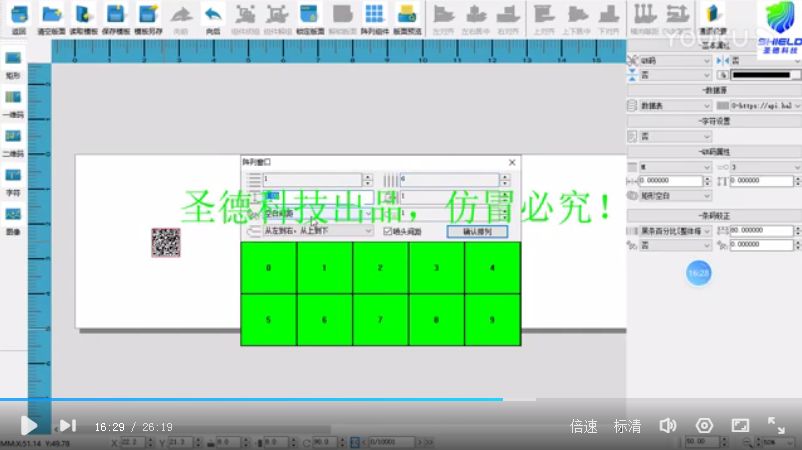Click the left align icon in the toolbar
802x450 pixels.
pyautogui.click(x=443, y=14)
